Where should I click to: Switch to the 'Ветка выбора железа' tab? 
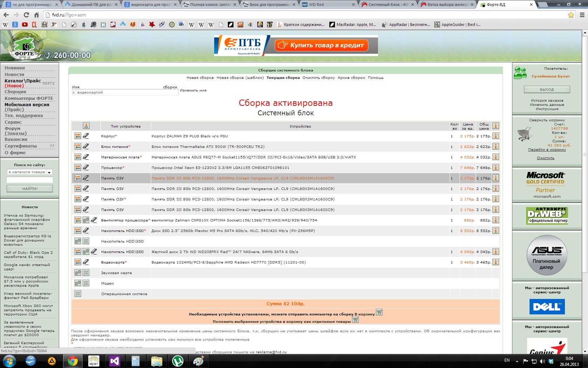448,5
